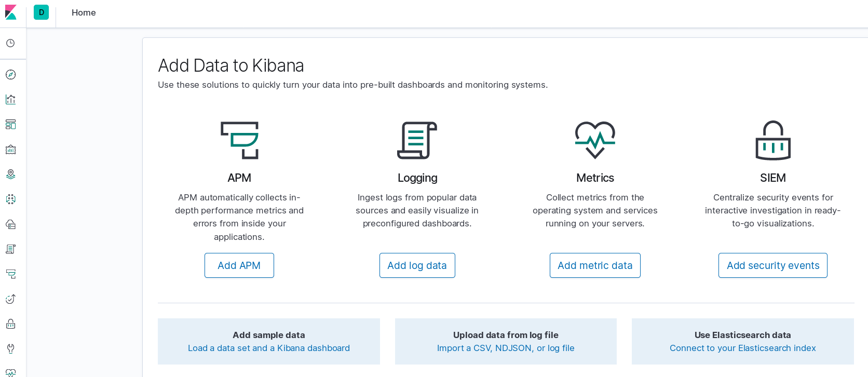Follow Load a data set and a Kibana dashboard link
This screenshot has width=868, height=377.
click(x=269, y=348)
